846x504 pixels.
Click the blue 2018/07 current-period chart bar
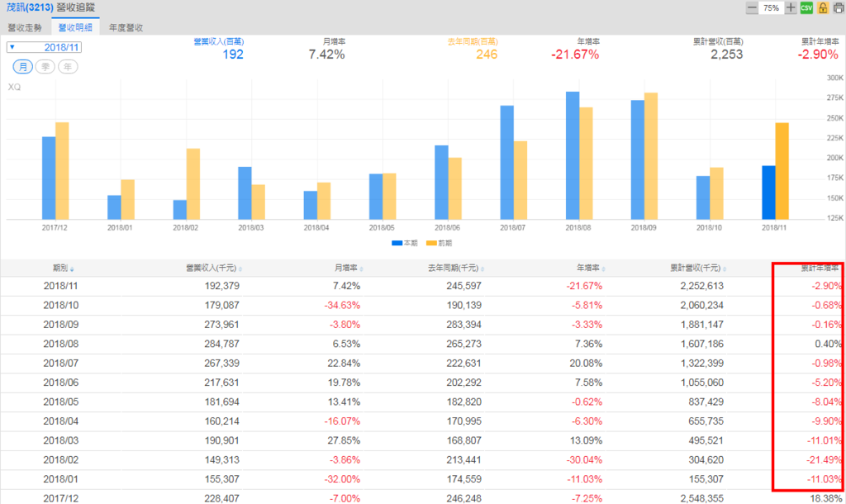[507, 163]
